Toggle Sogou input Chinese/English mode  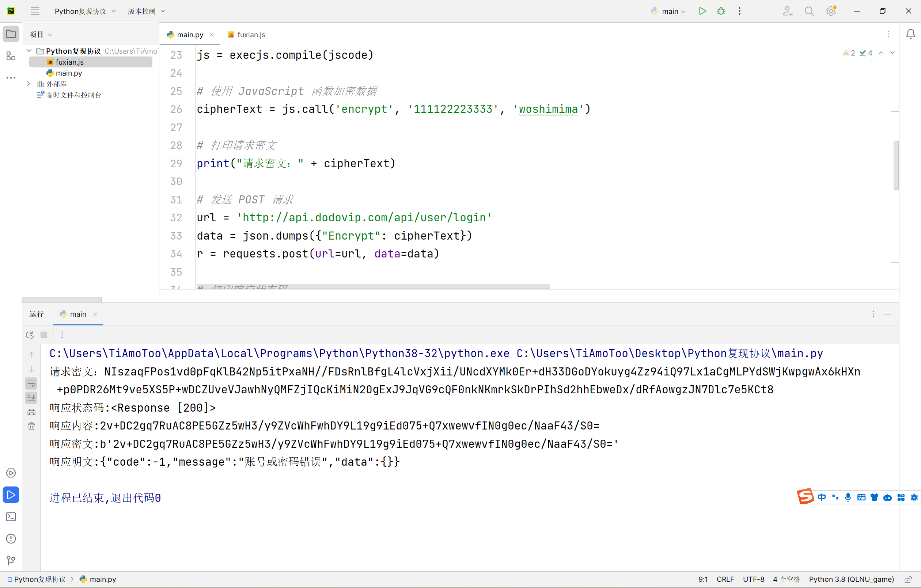pyautogui.click(x=821, y=497)
